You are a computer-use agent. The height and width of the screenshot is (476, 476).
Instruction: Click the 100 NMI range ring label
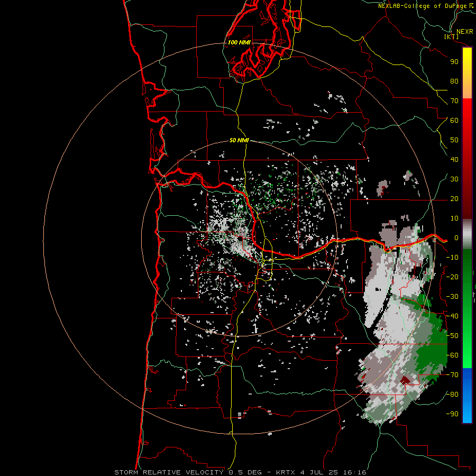pos(239,42)
